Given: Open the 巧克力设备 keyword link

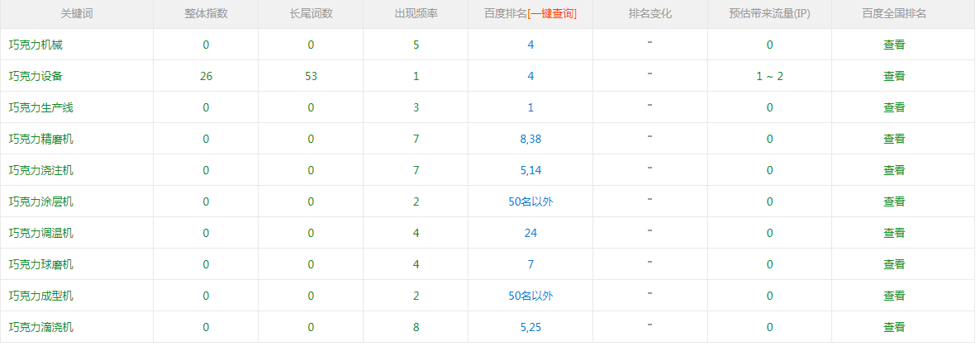Looking at the screenshot, I should (x=36, y=76).
